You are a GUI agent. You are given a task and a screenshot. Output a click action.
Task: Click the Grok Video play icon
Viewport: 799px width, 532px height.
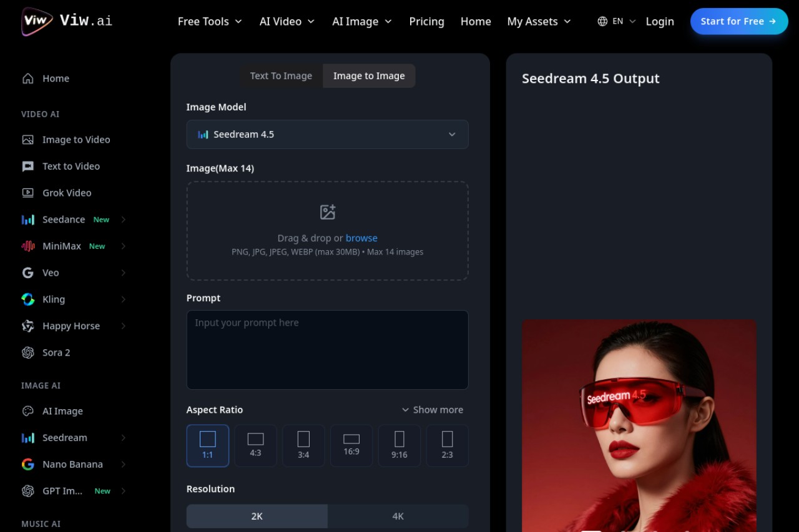[x=27, y=193]
